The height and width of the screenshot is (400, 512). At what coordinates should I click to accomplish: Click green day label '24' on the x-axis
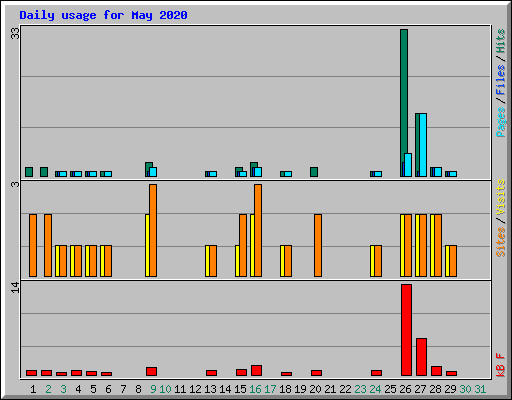pyautogui.click(x=375, y=389)
